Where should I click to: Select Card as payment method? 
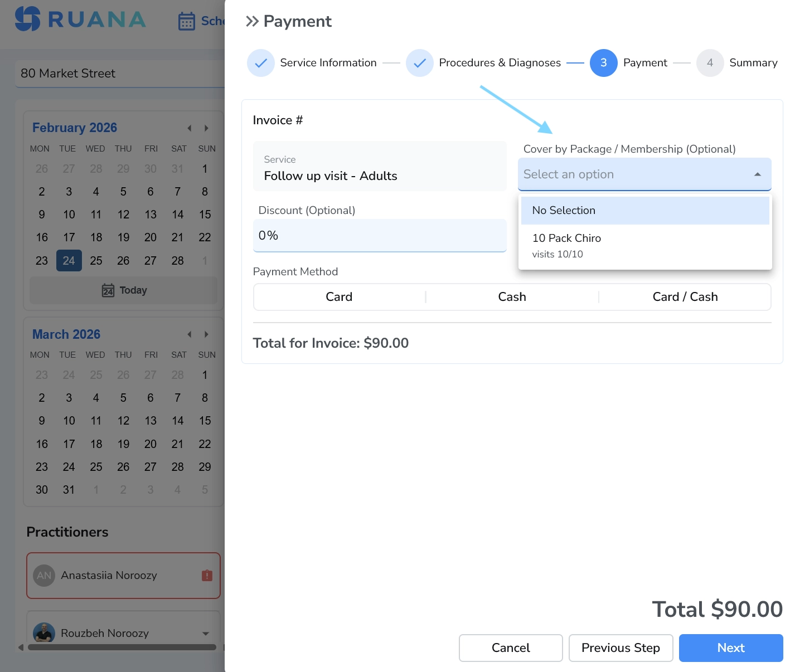(x=339, y=297)
